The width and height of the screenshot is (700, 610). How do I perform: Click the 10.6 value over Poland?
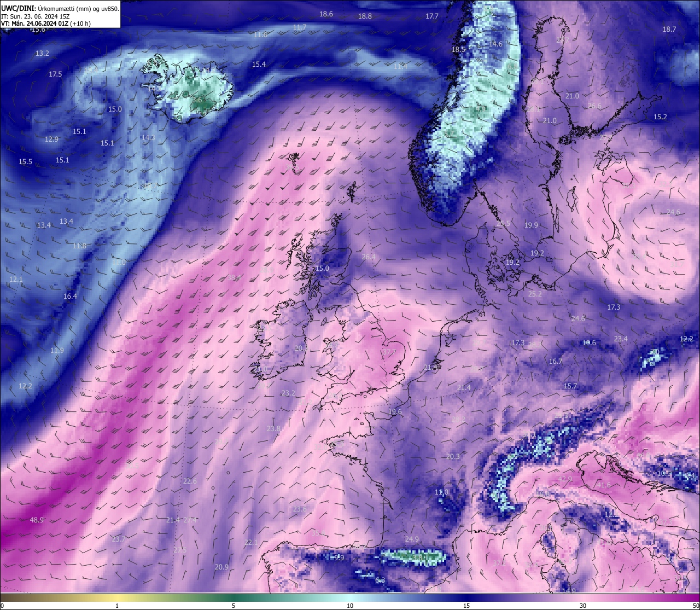(x=589, y=342)
